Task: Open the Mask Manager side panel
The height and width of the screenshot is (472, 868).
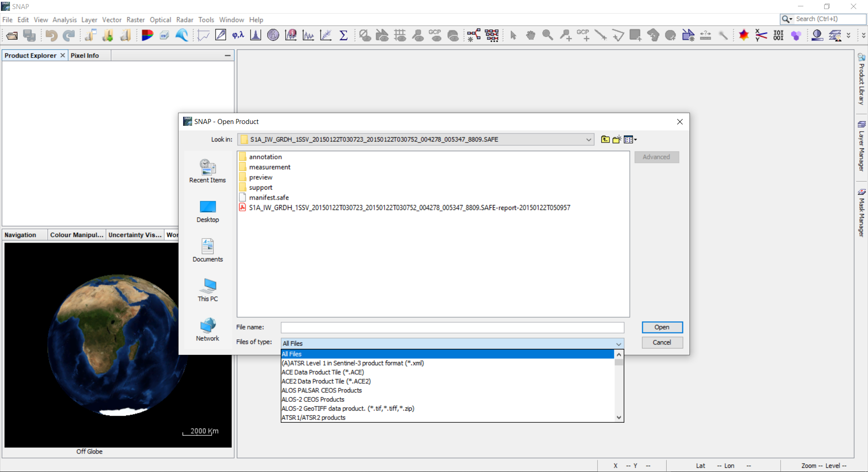Action: click(862, 213)
